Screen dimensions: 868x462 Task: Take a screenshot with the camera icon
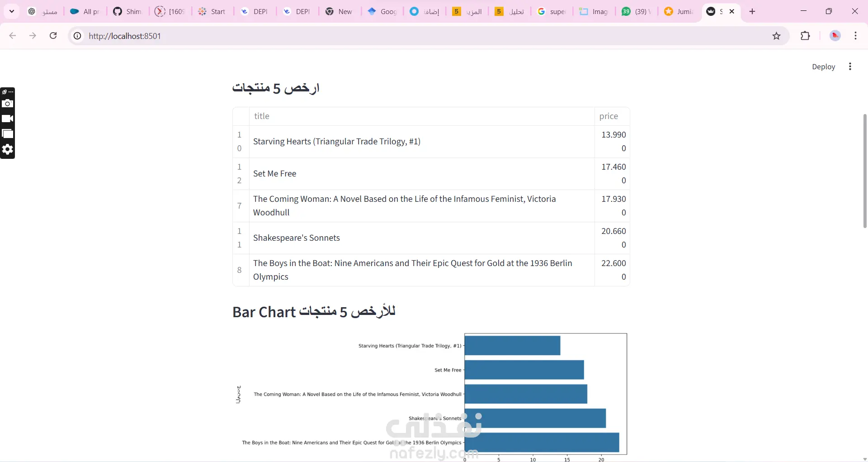pos(8,104)
